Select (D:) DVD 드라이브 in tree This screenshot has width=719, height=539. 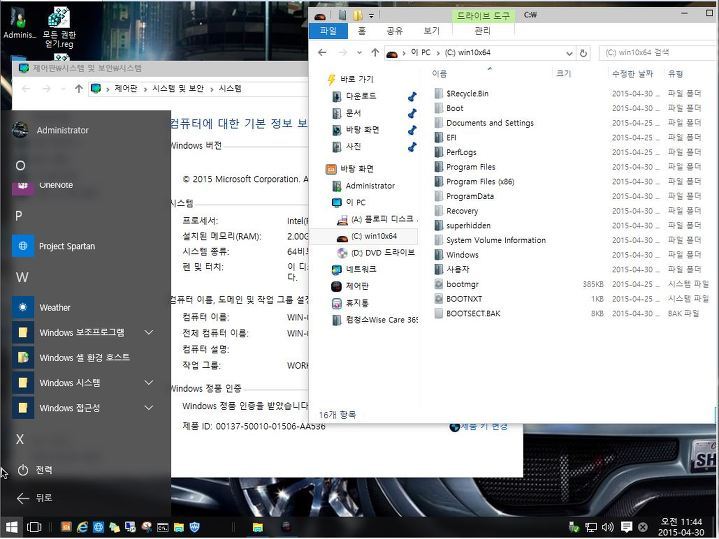(382, 253)
